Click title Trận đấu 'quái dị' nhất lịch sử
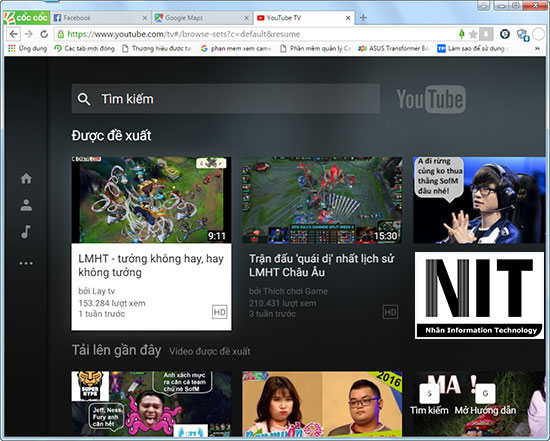This screenshot has height=441, width=550. [322, 266]
